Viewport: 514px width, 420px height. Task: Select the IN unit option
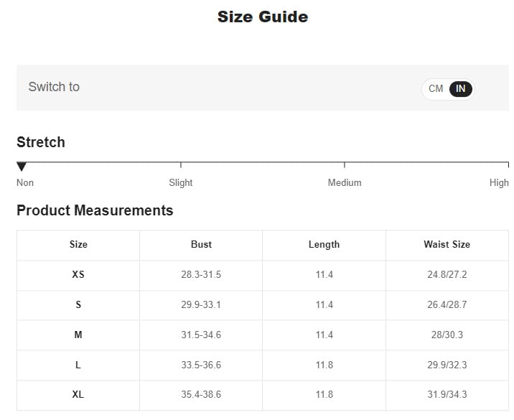tap(460, 89)
